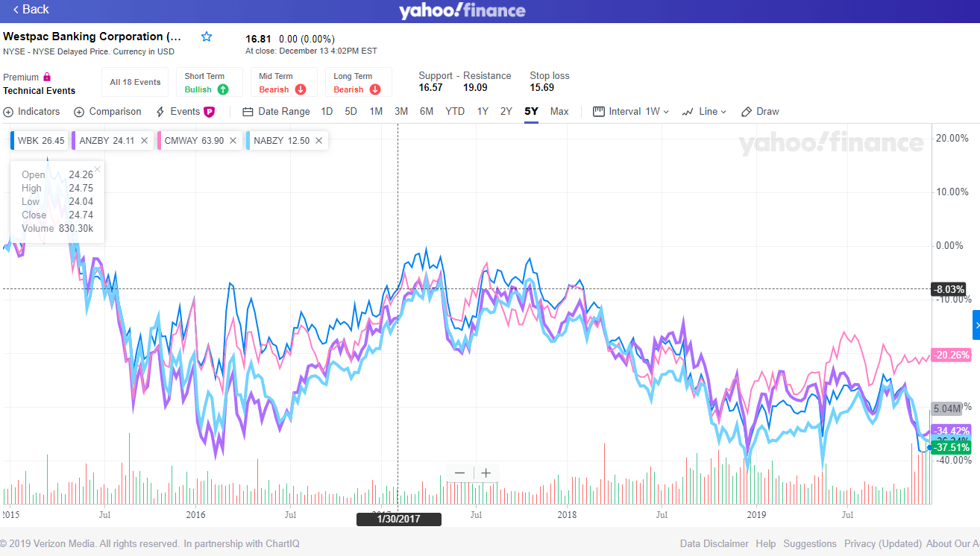Remove ANZBY comparison with its X
The width and height of the screenshot is (980, 556).
(x=144, y=140)
